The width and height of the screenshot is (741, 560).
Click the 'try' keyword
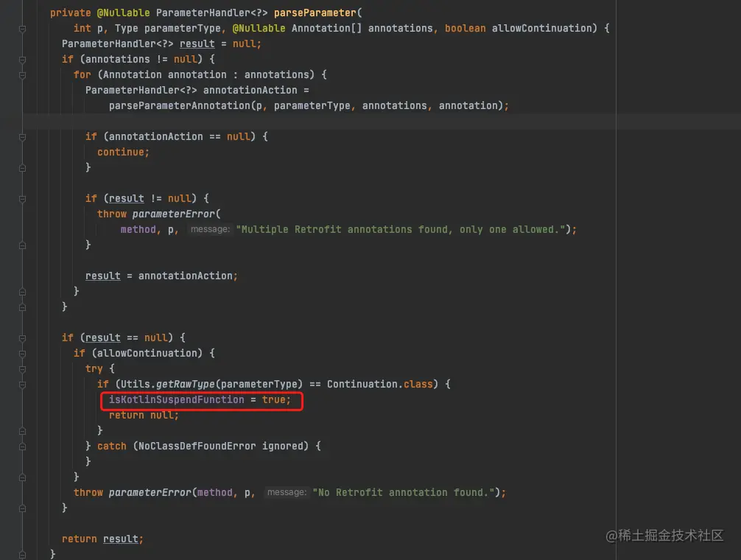point(94,368)
